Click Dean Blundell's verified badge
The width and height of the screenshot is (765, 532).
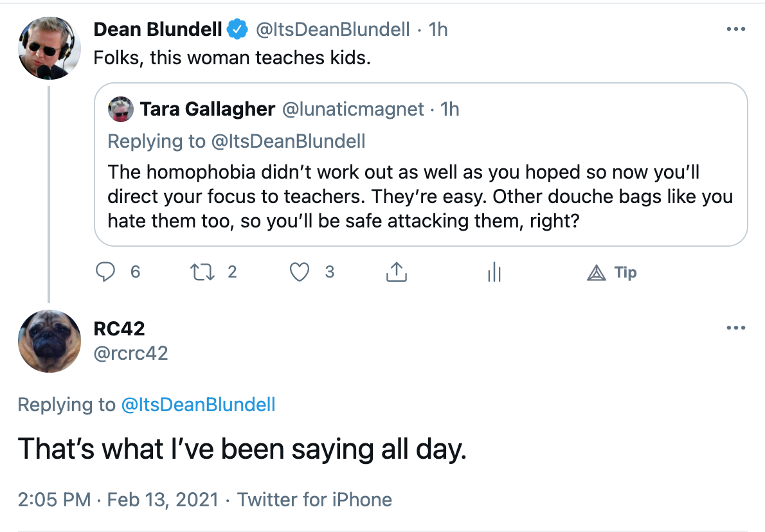[x=238, y=30]
